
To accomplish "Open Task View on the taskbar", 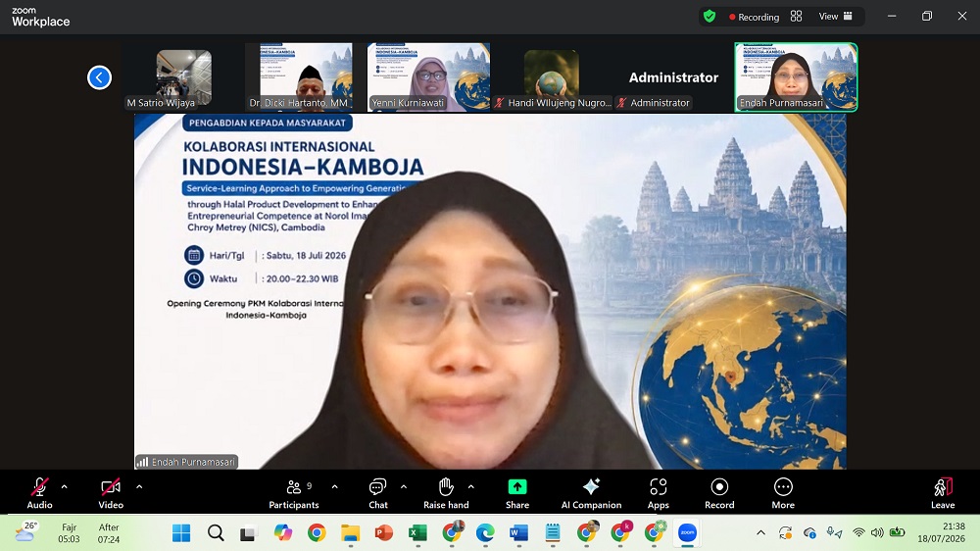I will point(249,533).
